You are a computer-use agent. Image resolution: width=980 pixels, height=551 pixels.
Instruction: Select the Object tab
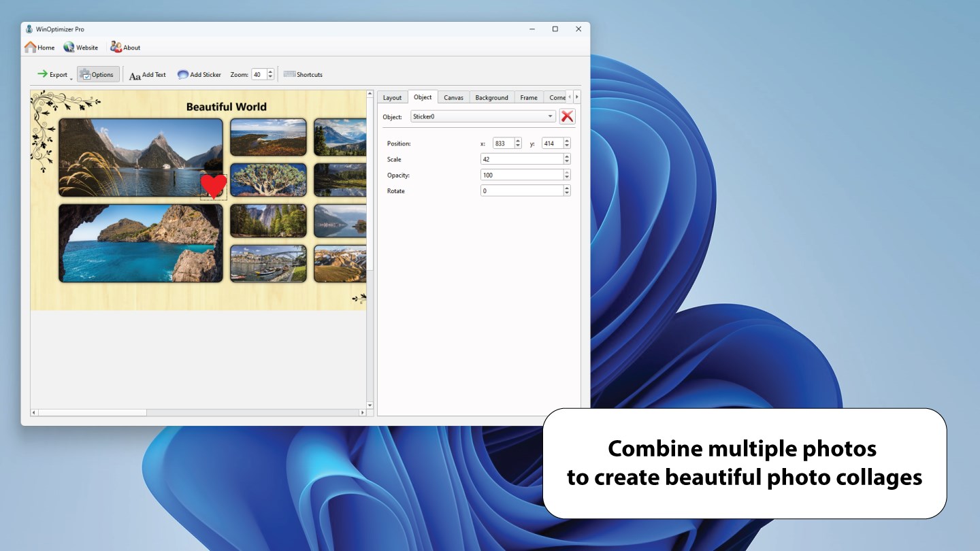point(423,97)
